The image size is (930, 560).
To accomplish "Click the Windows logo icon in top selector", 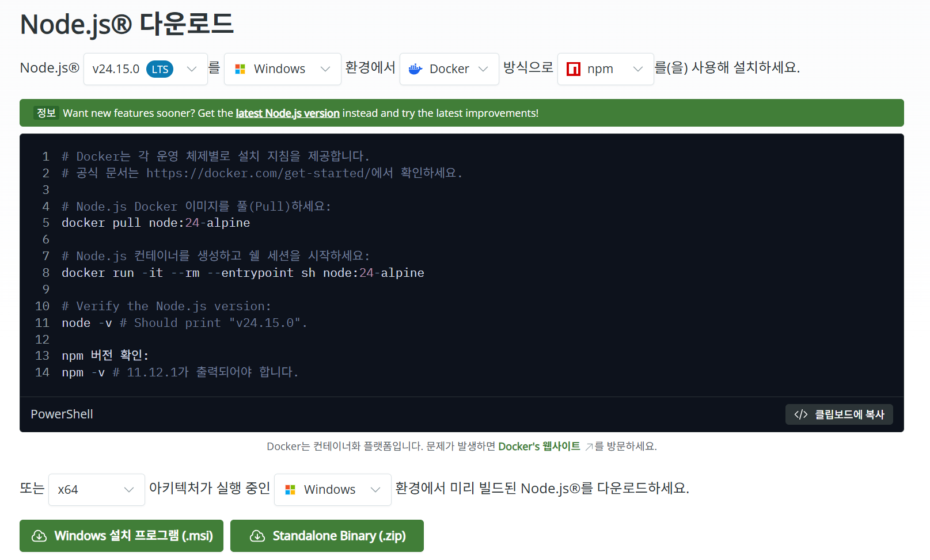I will tap(240, 69).
